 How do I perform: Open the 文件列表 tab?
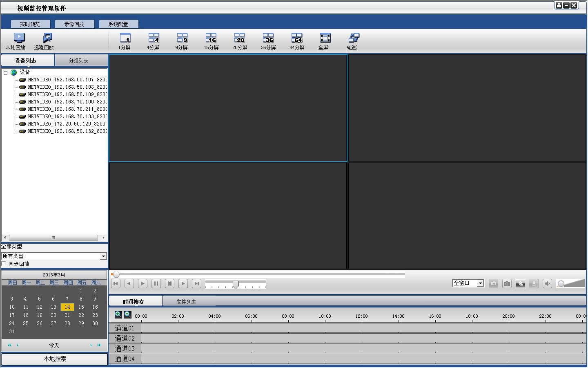tap(186, 302)
